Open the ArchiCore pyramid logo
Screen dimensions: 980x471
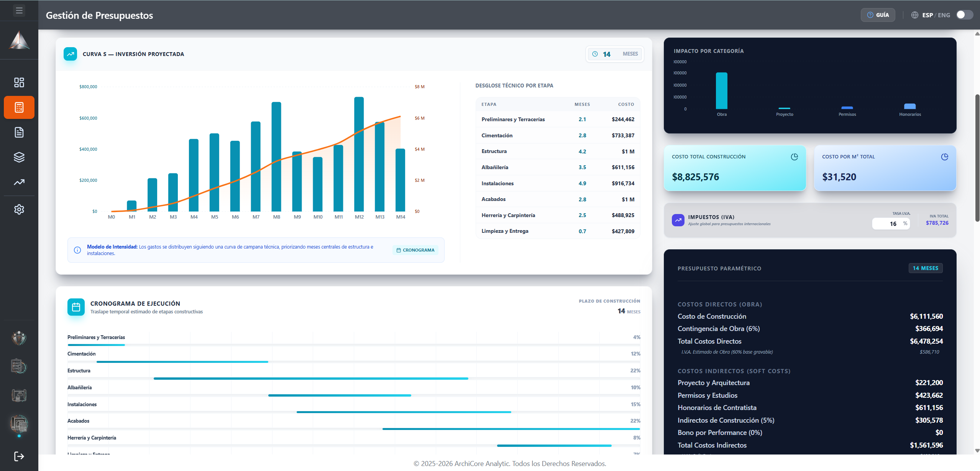(x=19, y=40)
